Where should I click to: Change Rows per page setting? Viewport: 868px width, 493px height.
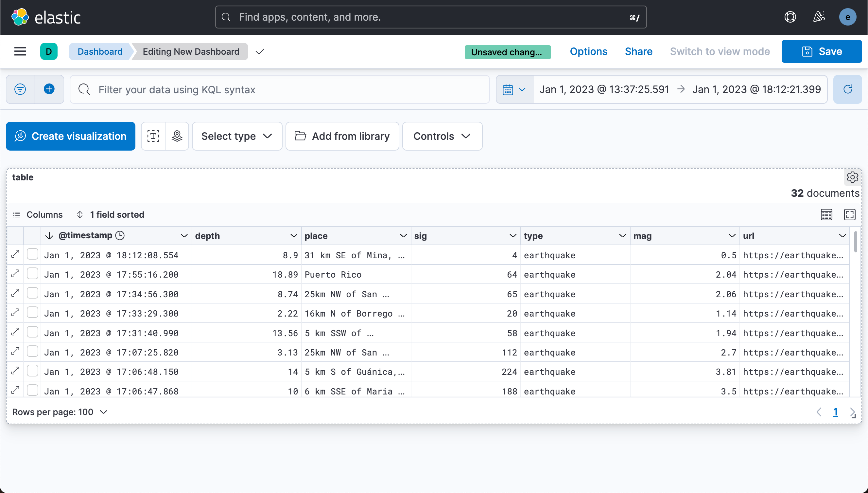[x=60, y=412]
